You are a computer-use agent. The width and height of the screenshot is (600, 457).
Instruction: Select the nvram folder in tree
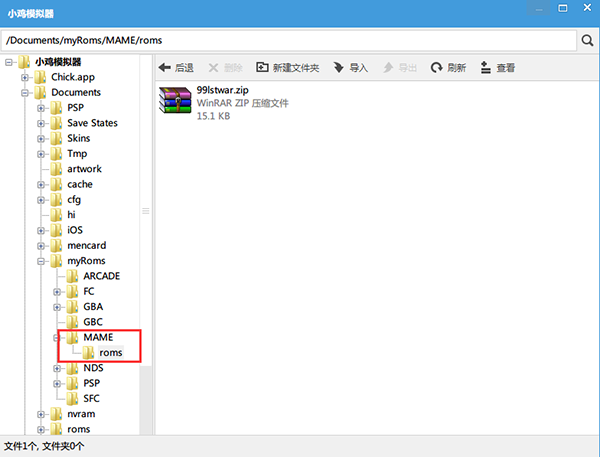pyautogui.click(x=82, y=413)
